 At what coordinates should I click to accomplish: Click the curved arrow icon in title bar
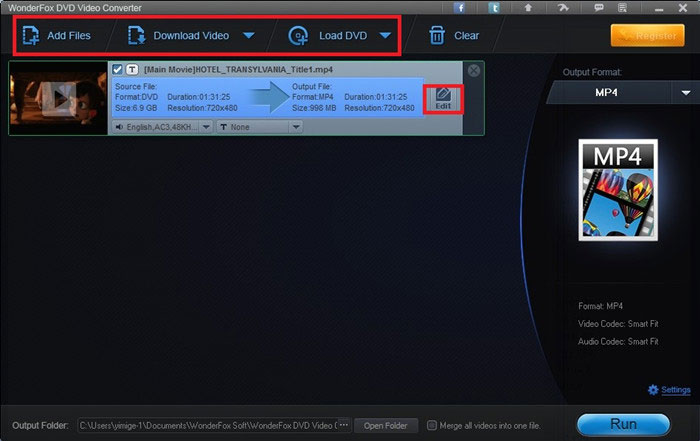(562, 7)
